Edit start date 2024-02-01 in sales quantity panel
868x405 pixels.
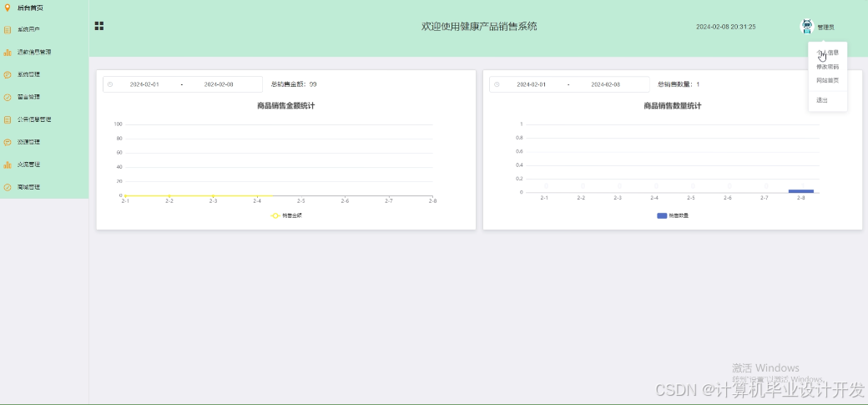(x=531, y=85)
